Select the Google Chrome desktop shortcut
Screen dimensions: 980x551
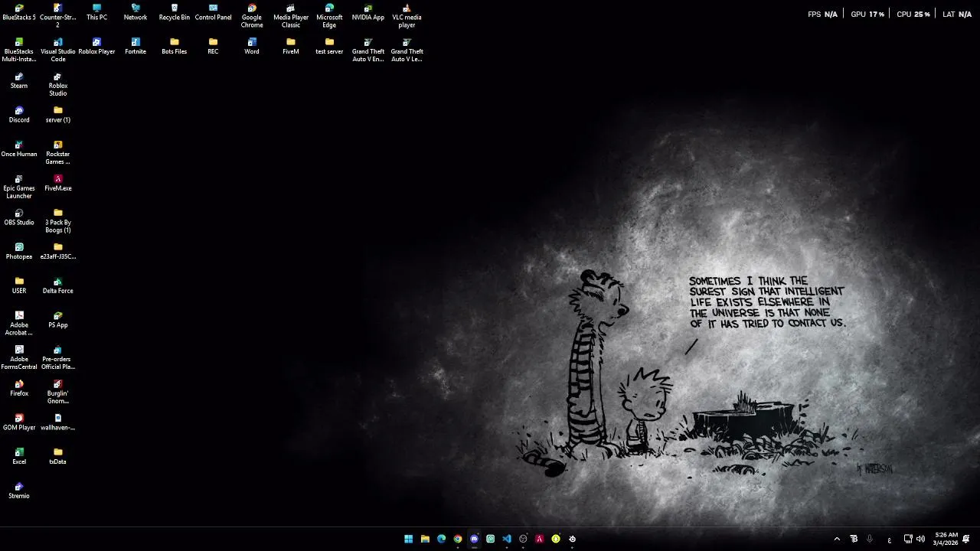(x=252, y=16)
